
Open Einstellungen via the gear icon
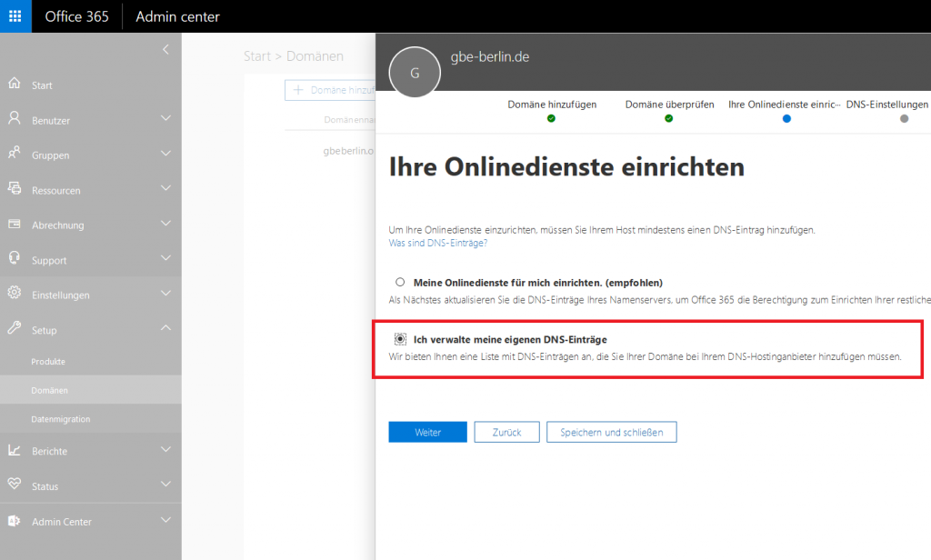(x=16, y=295)
